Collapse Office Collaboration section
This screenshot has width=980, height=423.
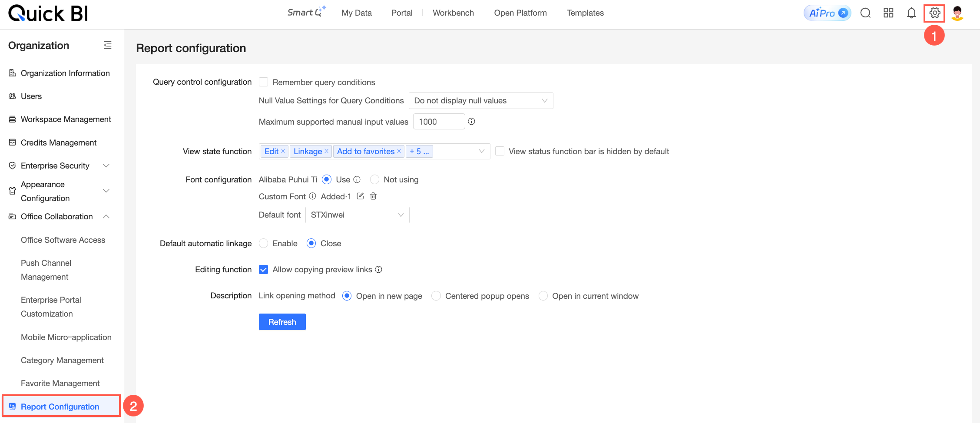[106, 216]
